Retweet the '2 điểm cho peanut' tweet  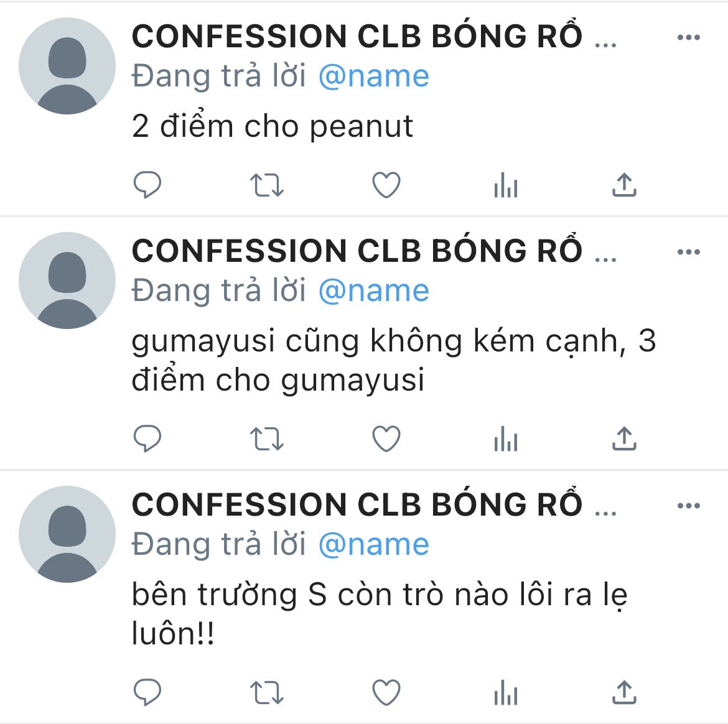266,185
